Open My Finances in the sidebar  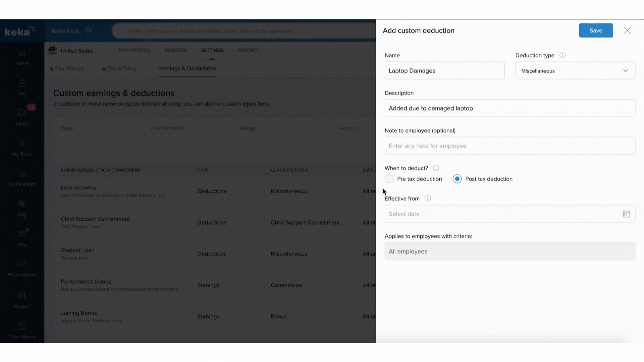pos(22,177)
